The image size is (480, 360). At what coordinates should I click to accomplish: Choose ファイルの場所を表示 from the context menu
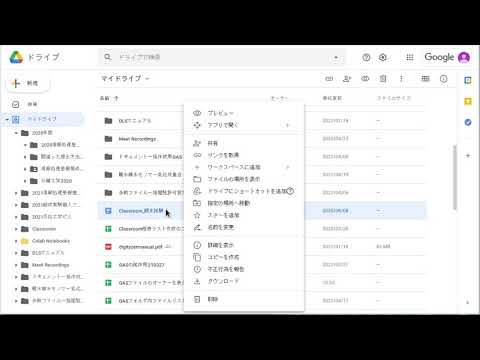point(244,179)
